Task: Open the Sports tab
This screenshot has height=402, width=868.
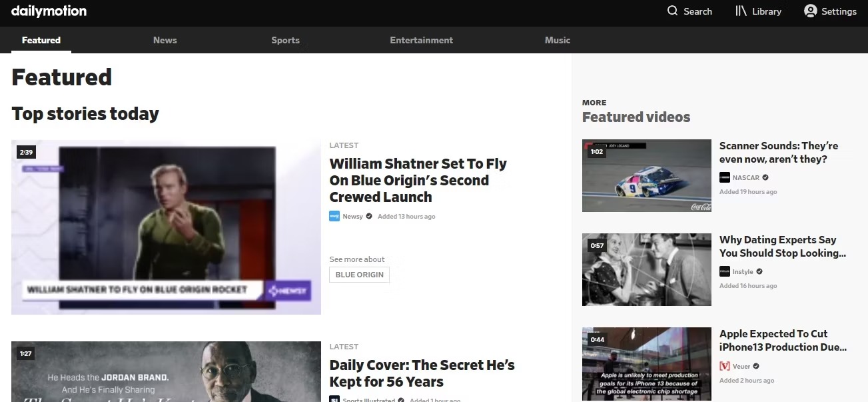Action: coord(286,40)
